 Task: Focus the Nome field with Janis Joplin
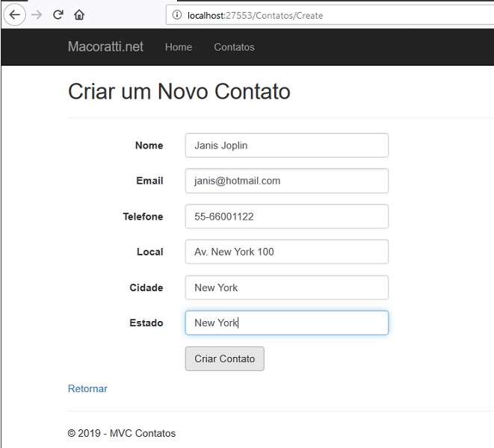[287, 145]
